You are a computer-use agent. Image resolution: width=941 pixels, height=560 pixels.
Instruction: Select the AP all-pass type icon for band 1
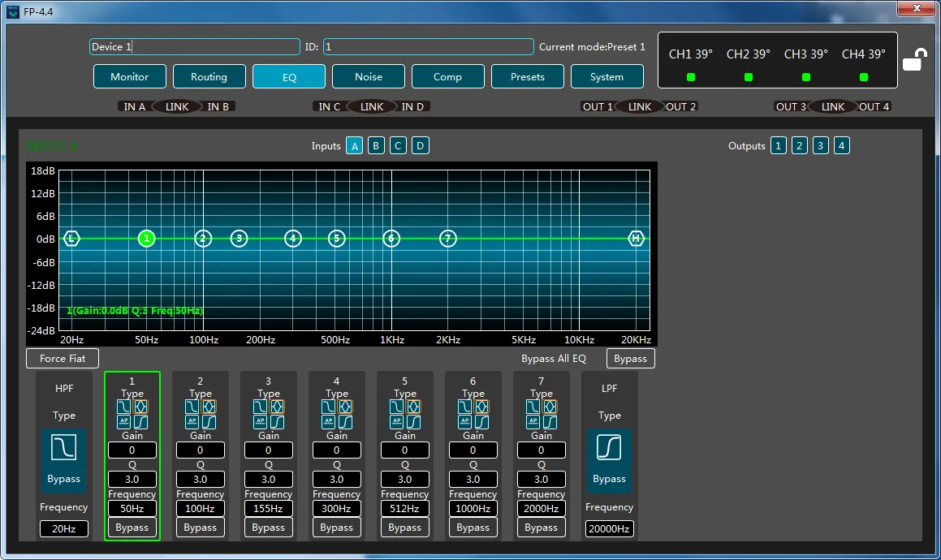(123, 422)
